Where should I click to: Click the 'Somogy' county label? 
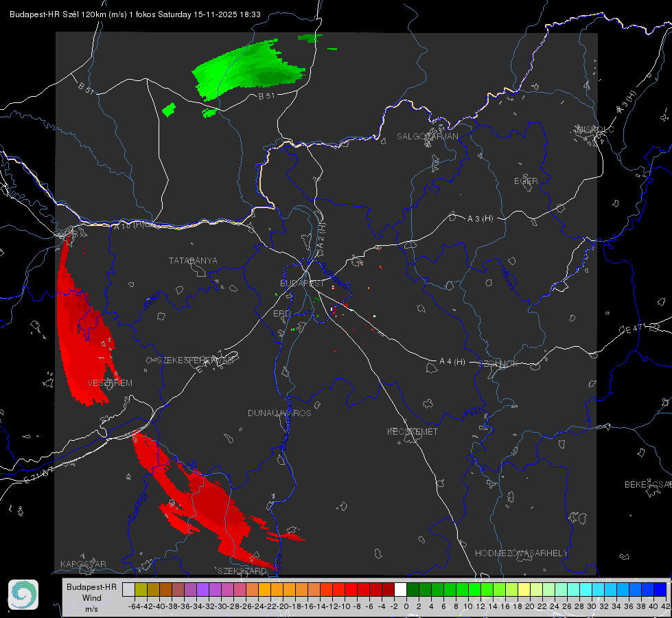pos(137,507)
